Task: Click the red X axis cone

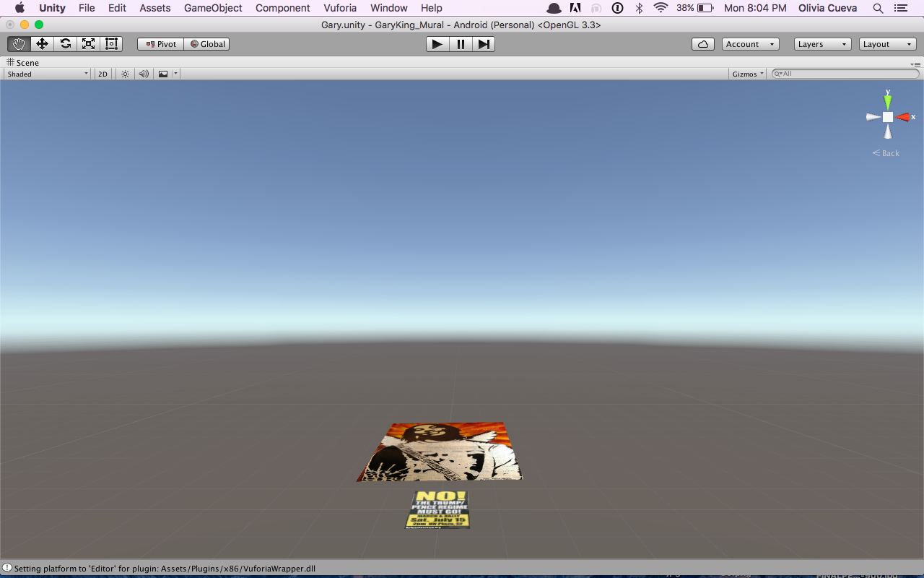Action: coord(903,117)
